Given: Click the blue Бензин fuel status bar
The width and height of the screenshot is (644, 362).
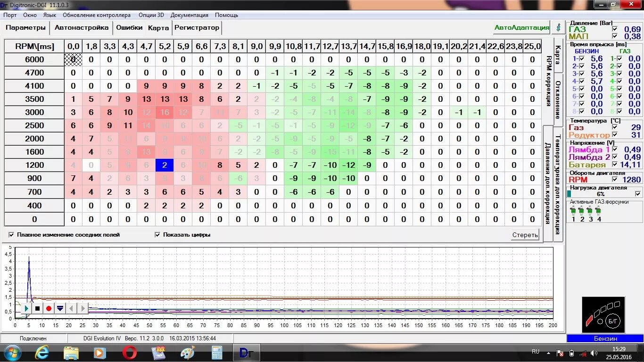Looking at the screenshot, I should (605, 338).
